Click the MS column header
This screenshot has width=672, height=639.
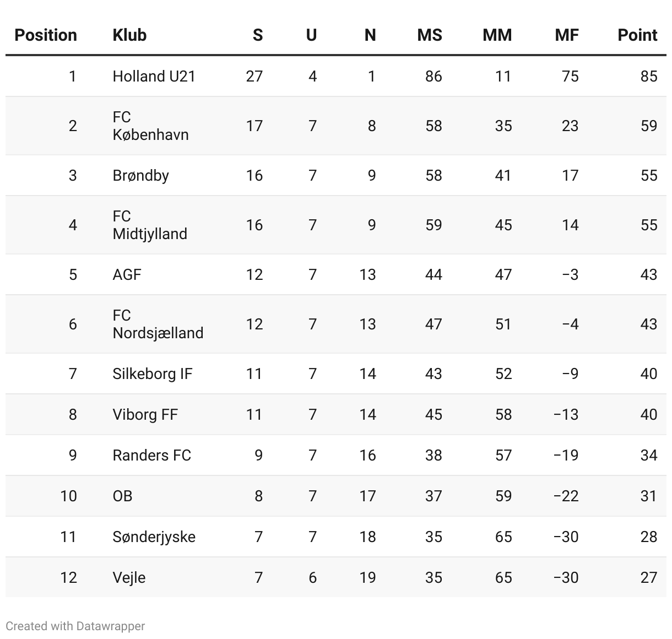(x=430, y=35)
